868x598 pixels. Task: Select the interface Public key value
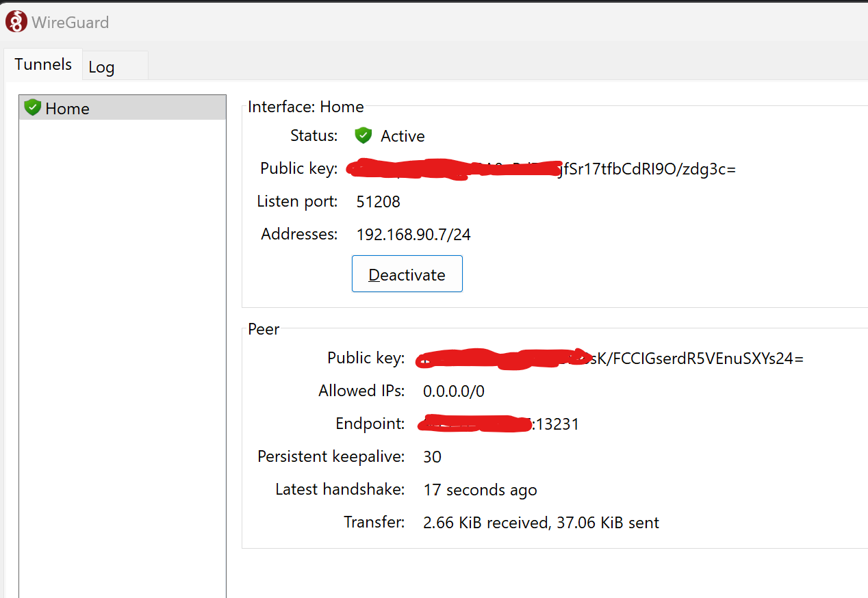coord(541,169)
